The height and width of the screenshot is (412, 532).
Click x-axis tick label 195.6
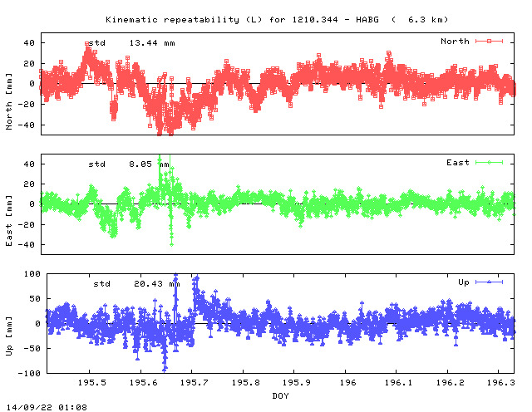(144, 382)
